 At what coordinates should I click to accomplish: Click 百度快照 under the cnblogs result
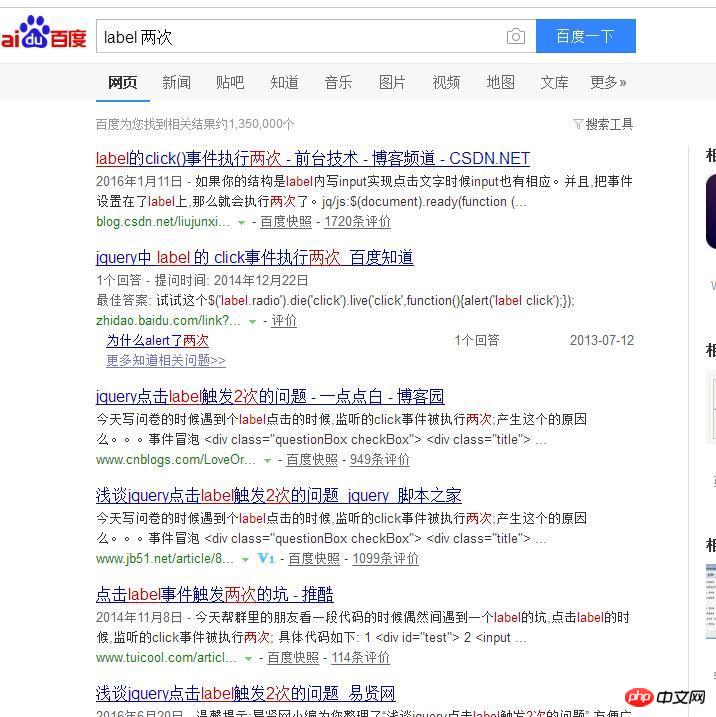tap(312, 460)
